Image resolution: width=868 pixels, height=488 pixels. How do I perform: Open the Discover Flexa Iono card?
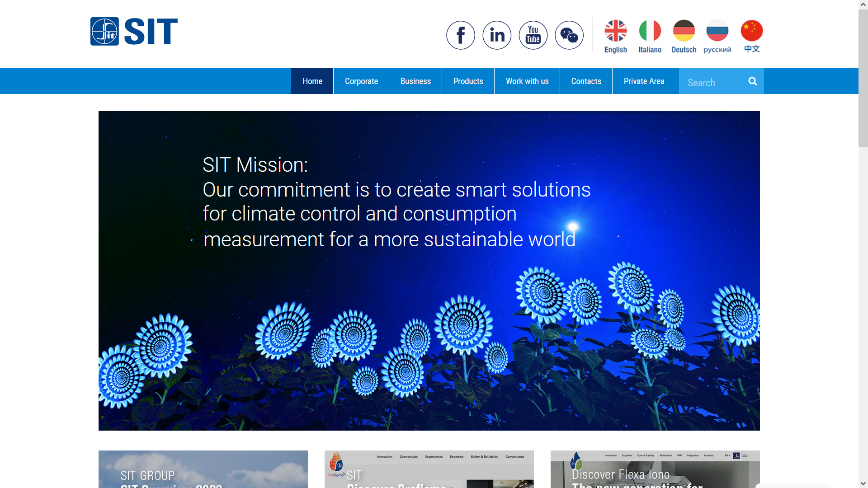tap(655, 469)
